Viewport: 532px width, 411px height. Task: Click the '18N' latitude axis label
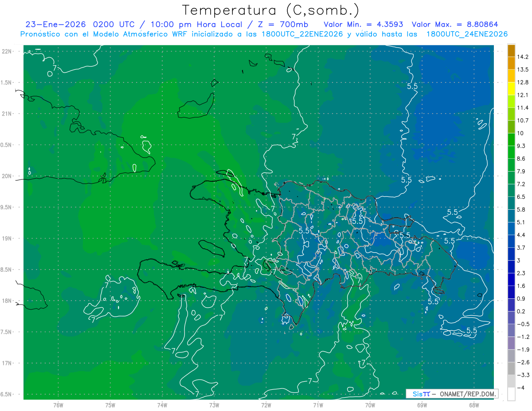click(x=6, y=301)
